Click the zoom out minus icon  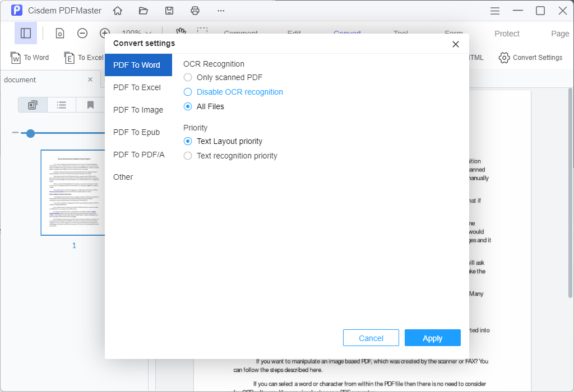click(82, 33)
